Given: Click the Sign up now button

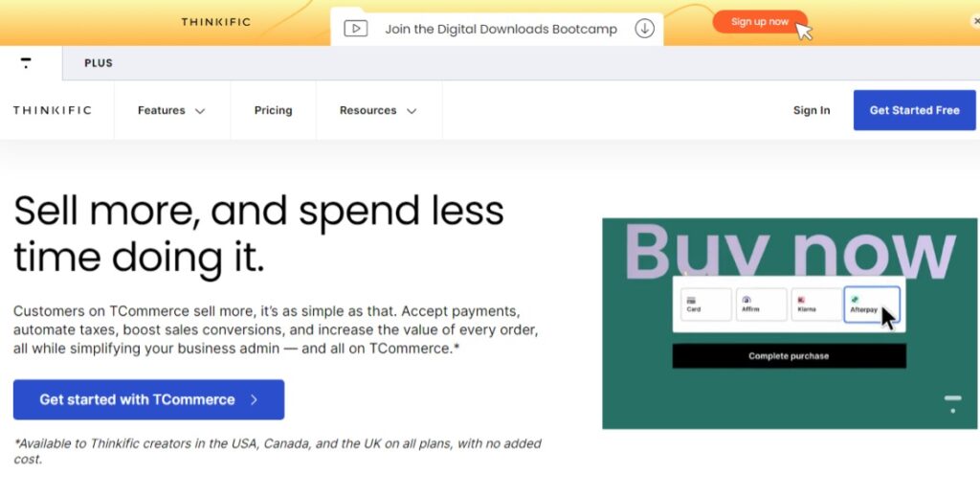Looking at the screenshot, I should click(760, 22).
